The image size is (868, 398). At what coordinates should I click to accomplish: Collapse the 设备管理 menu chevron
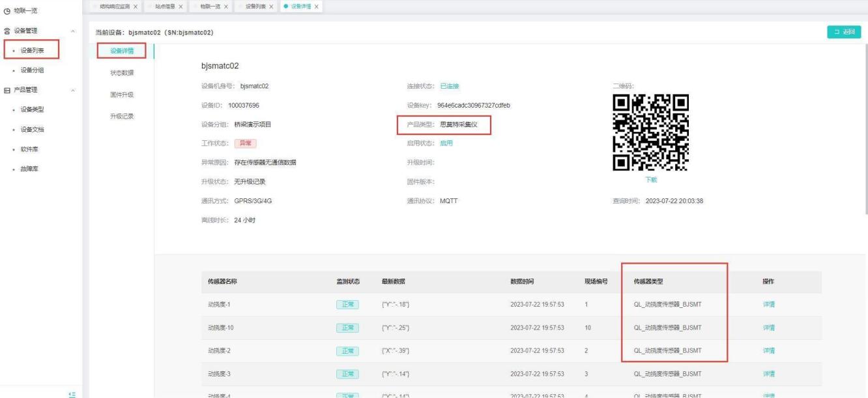pyautogui.click(x=72, y=30)
